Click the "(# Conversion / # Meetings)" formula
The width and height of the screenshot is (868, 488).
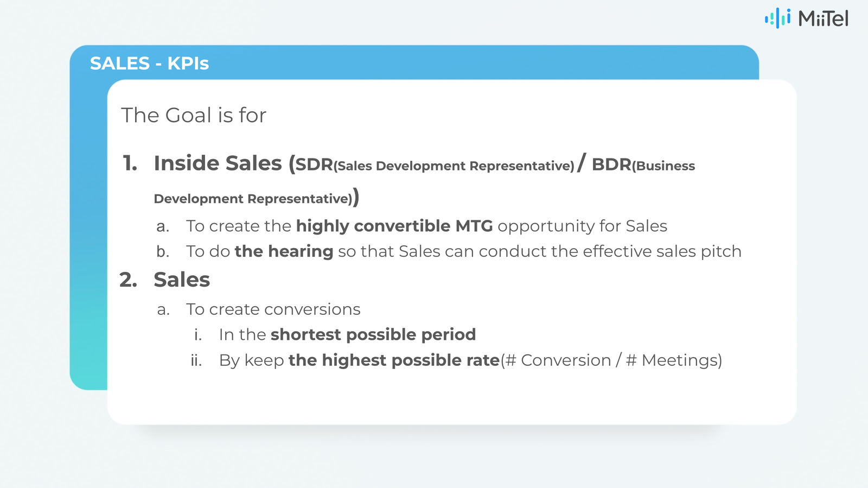tap(611, 360)
